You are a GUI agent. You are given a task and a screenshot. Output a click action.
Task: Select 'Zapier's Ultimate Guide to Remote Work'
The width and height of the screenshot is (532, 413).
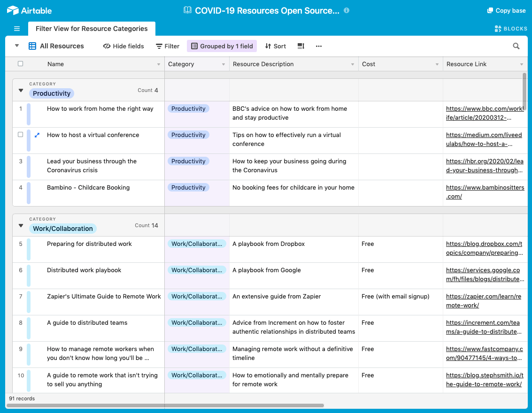[x=104, y=296]
